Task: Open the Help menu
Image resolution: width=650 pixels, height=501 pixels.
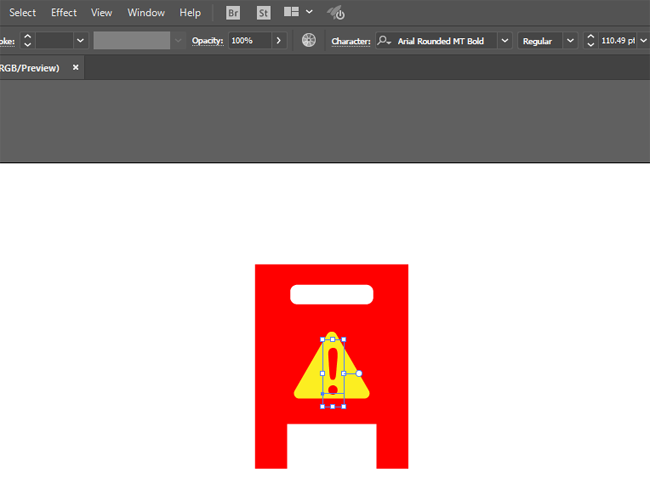Action: [190, 13]
